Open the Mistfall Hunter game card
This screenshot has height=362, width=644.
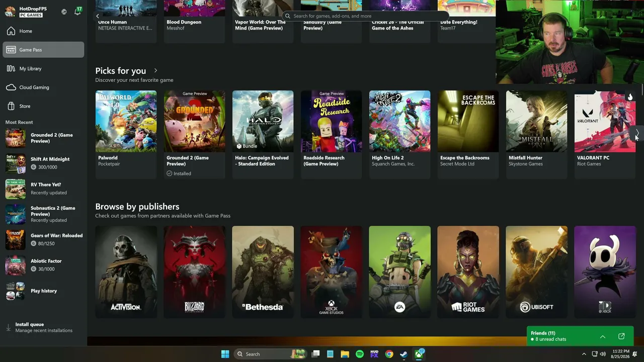tap(537, 134)
